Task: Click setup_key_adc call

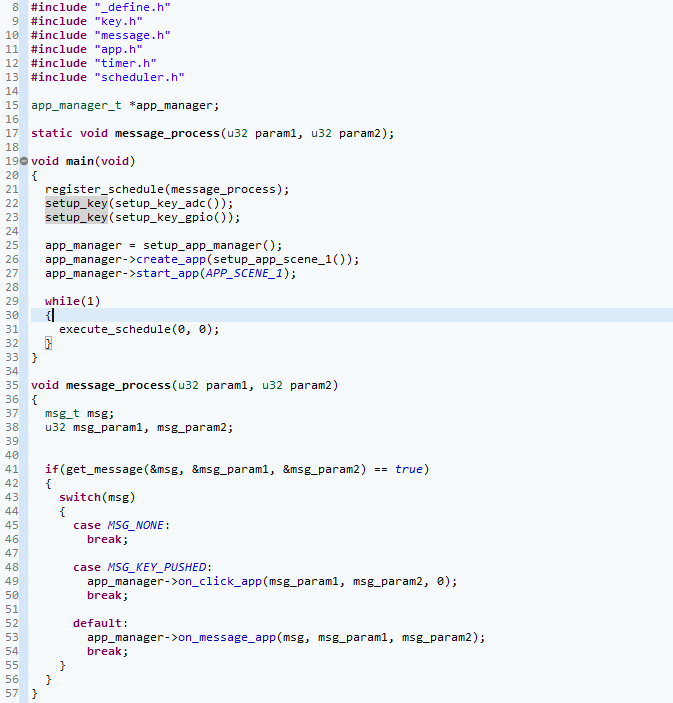Action: click(160, 203)
